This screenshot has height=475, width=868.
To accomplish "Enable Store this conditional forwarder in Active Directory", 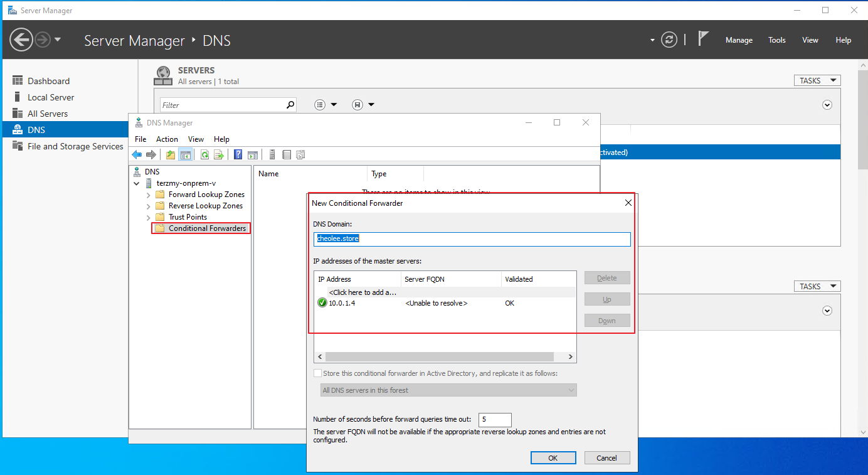I will coord(317,373).
